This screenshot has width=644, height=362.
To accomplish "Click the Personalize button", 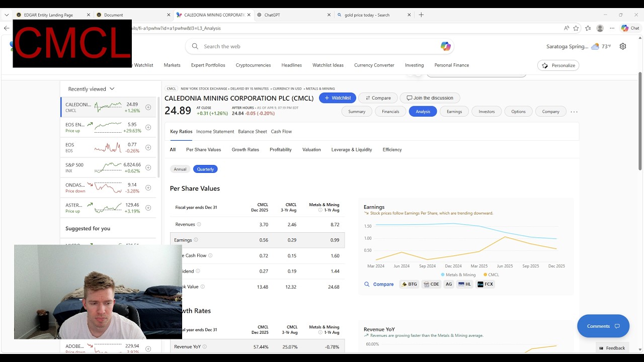I will 558,65.
